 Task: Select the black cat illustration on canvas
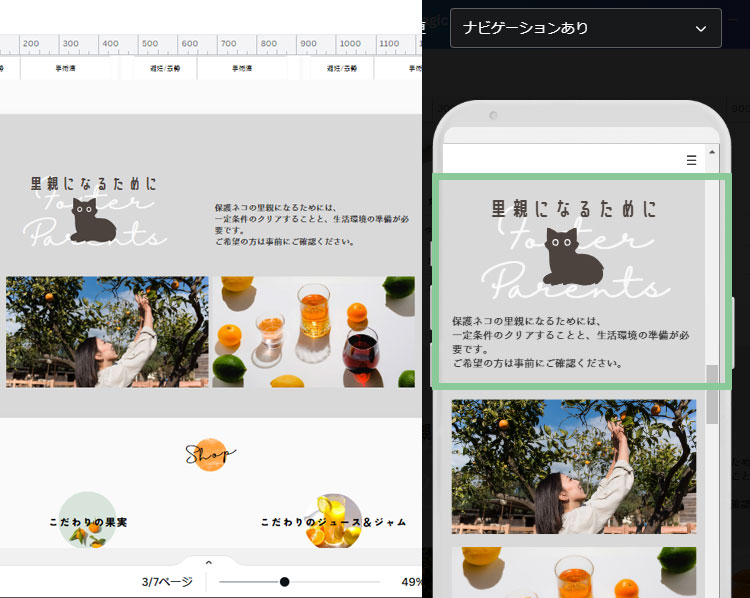pos(93,221)
